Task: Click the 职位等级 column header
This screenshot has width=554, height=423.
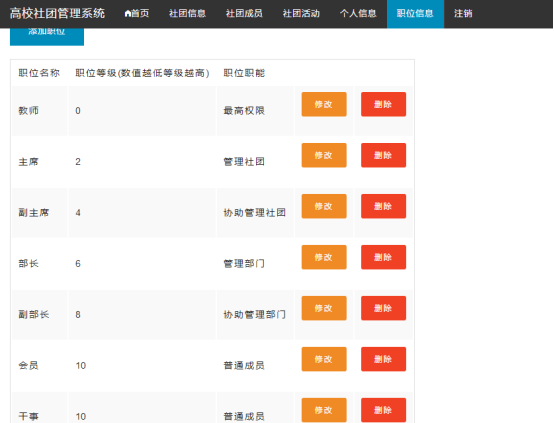Action: tap(142, 73)
